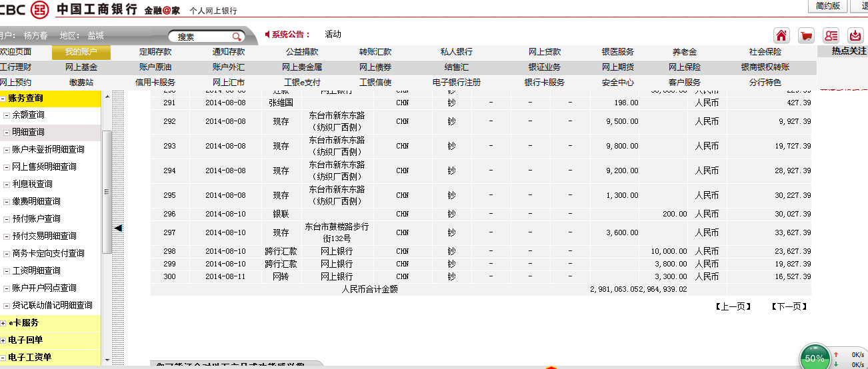Open the 网上基金 menu

click(81, 67)
